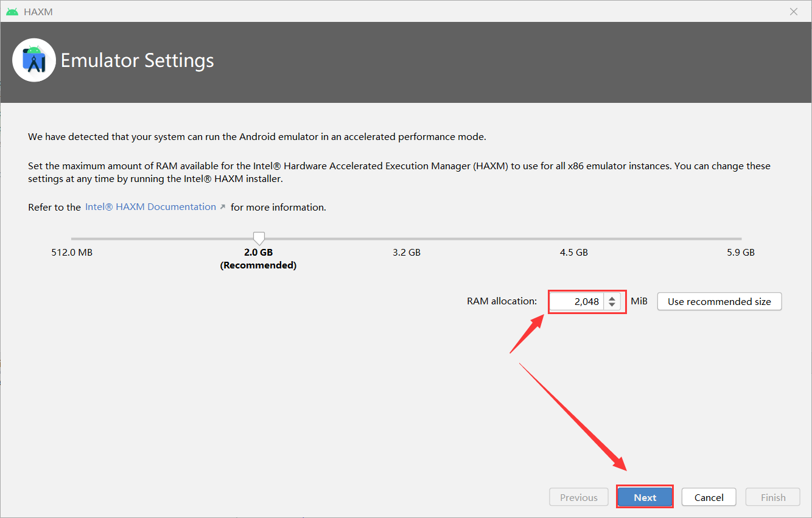Click the Next button
Screen dimensions: 812x518
pos(645,497)
